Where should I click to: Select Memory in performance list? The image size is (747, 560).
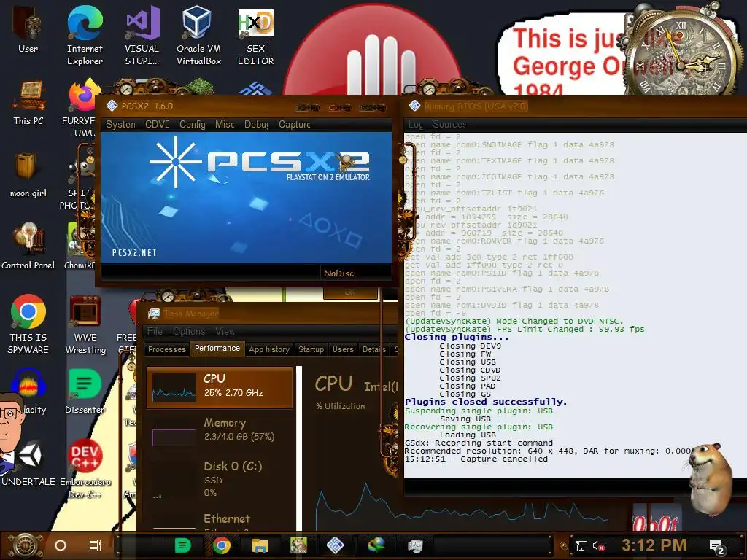220,430
